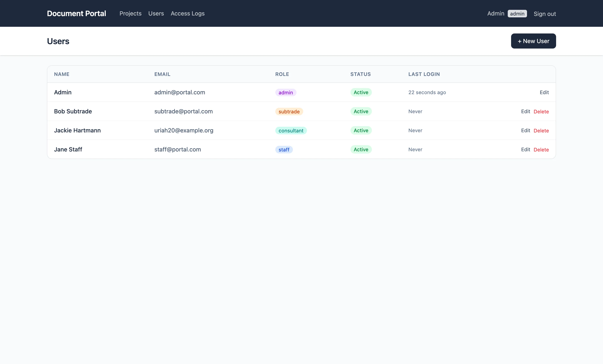Screen dimensions: 603x364
Task: Select Bob Subtrade's email address
Action: point(183,112)
